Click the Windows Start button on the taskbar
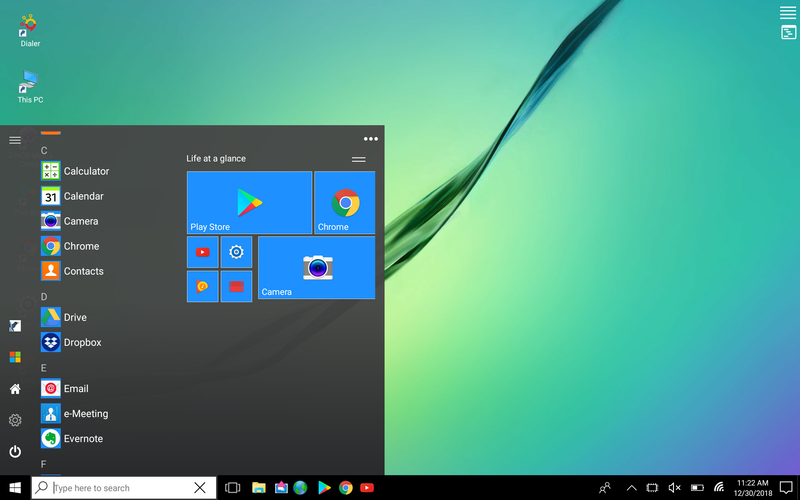The height and width of the screenshot is (500, 800). pos(15,488)
